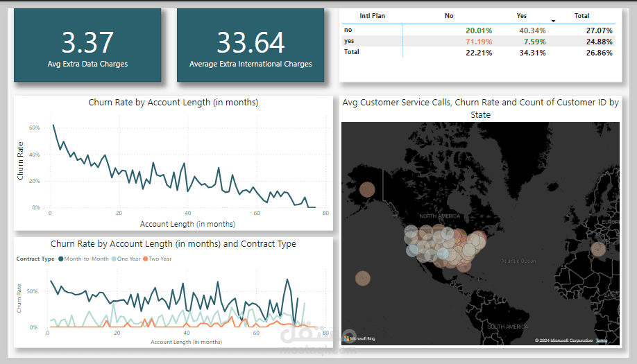Click the Month-to-Month legend marker

[61, 259]
